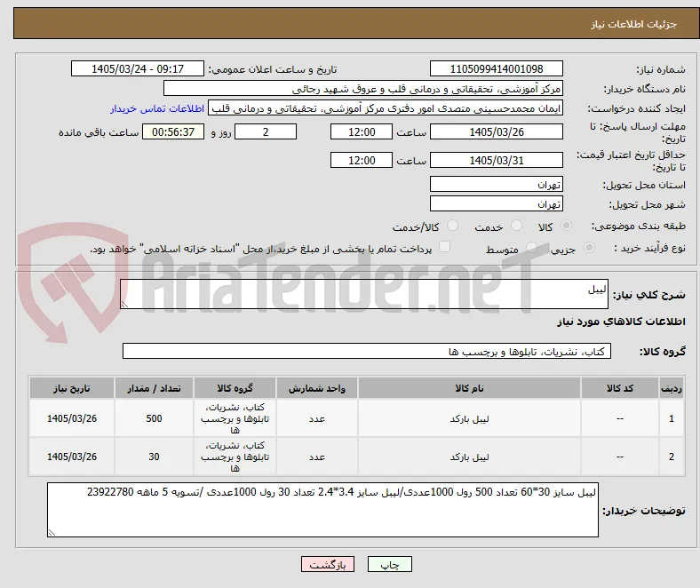Viewport: 700px width, 588px height.
Task: Click the remaining time field 00:56:37
Action: (173, 131)
